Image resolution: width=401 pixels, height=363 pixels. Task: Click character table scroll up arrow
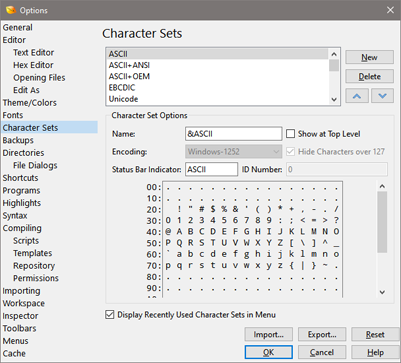(382, 186)
